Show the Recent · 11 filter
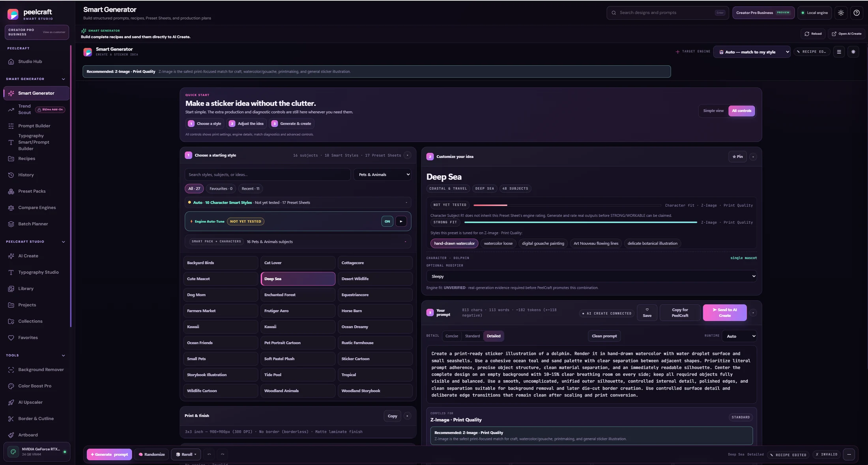The height and width of the screenshot is (465, 868). 251,189
